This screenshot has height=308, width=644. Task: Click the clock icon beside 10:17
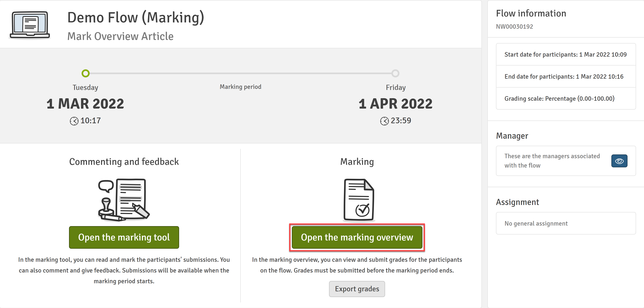[74, 121]
